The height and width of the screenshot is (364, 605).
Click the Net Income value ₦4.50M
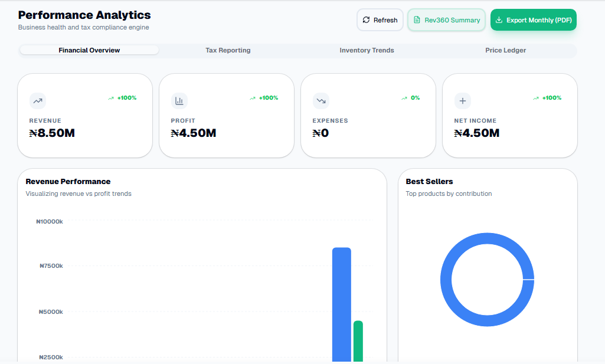coord(477,133)
